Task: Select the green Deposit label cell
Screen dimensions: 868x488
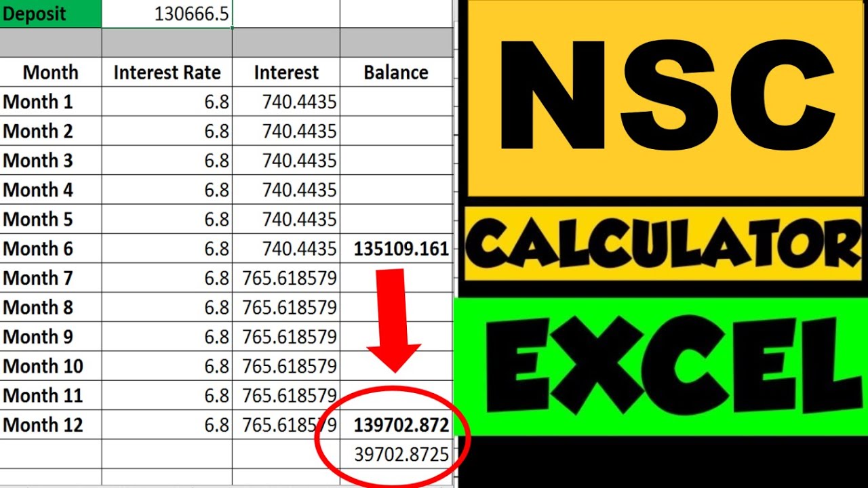Action: point(51,14)
